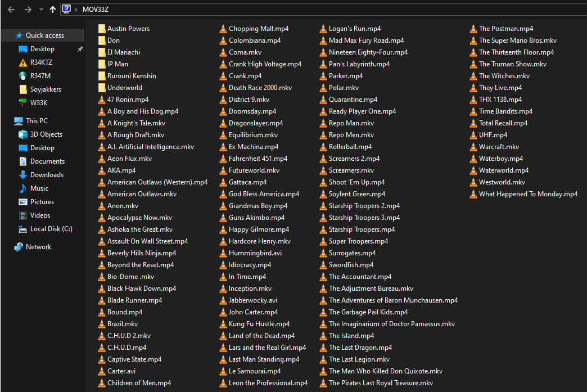The image size is (587, 392).
Task: Select file name Waterworld.mp4
Action: pyautogui.click(x=504, y=170)
